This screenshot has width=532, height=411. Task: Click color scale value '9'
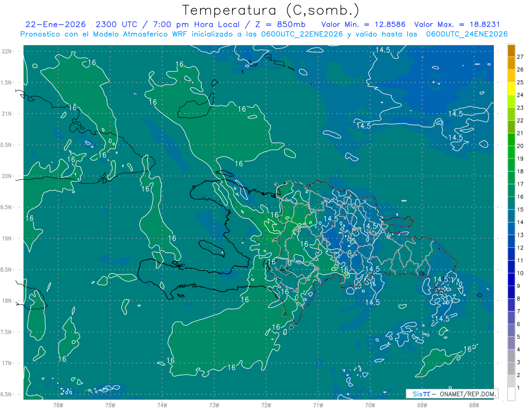pos(519,286)
